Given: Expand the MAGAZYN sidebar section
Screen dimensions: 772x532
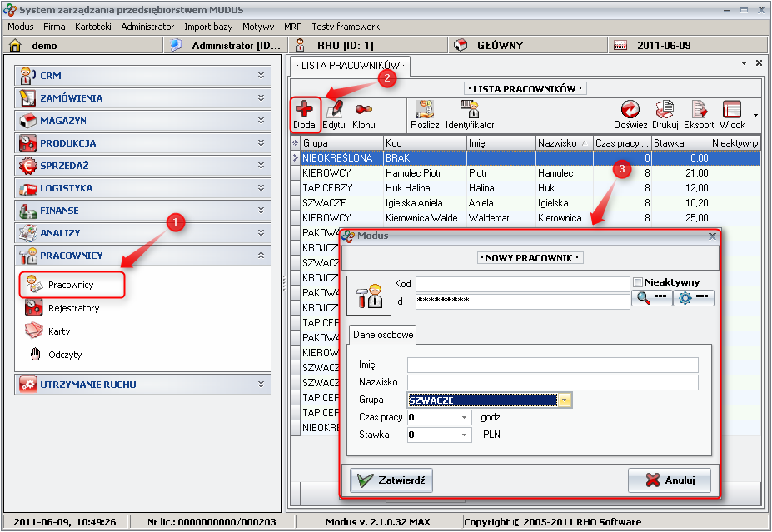Looking at the screenshot, I should pyautogui.click(x=142, y=121).
